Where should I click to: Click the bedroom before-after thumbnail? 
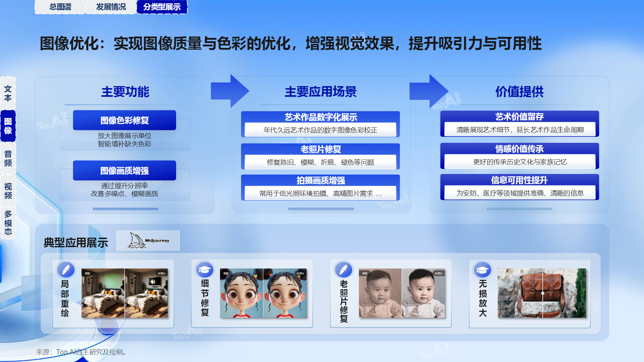125,293
